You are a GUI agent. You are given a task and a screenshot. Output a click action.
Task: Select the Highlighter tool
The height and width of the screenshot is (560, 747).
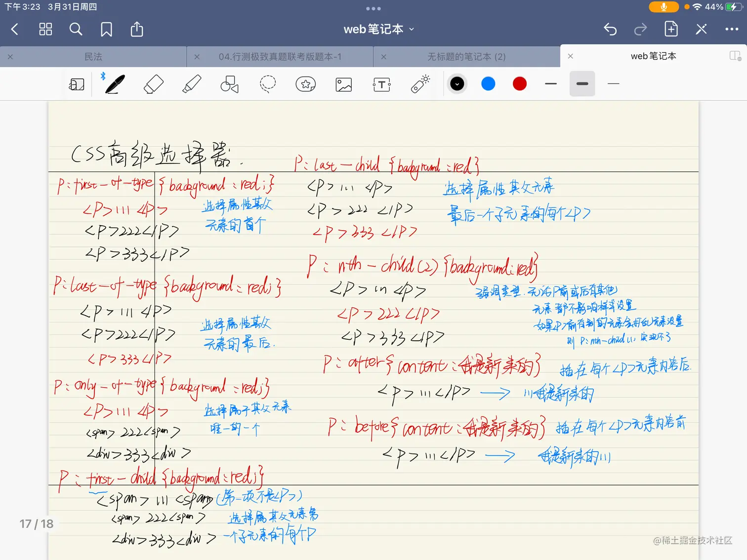pyautogui.click(x=192, y=84)
